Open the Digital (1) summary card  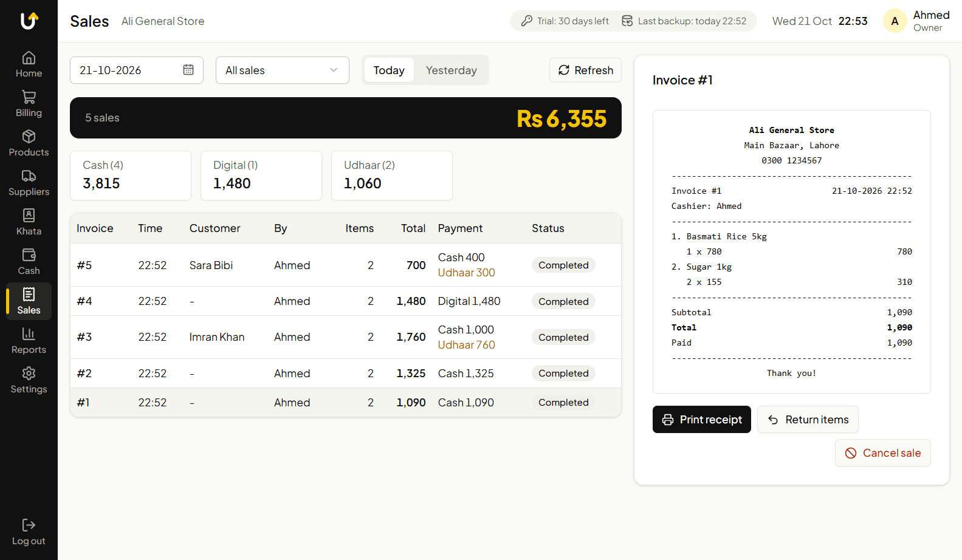coord(261,176)
